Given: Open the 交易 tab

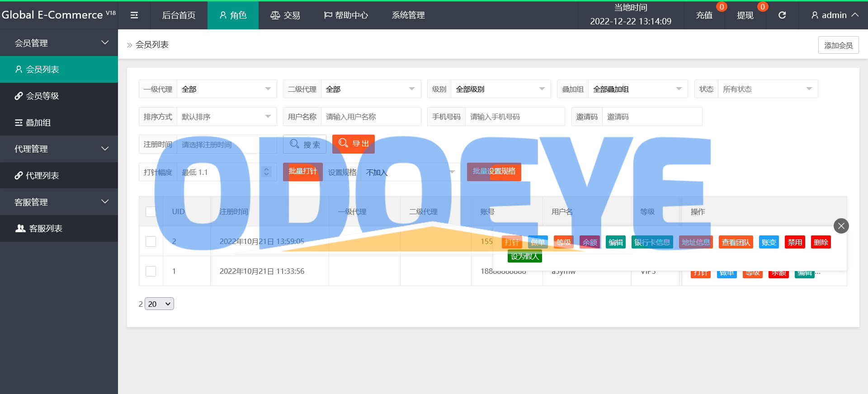Looking at the screenshot, I should [285, 15].
